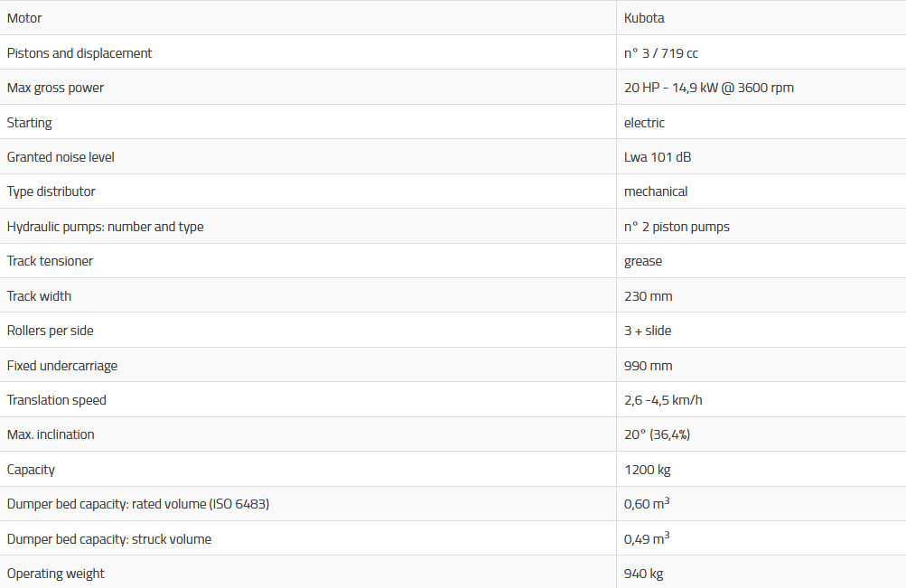Select the Starting row label
The width and height of the screenshot is (906, 588).
click(30, 123)
